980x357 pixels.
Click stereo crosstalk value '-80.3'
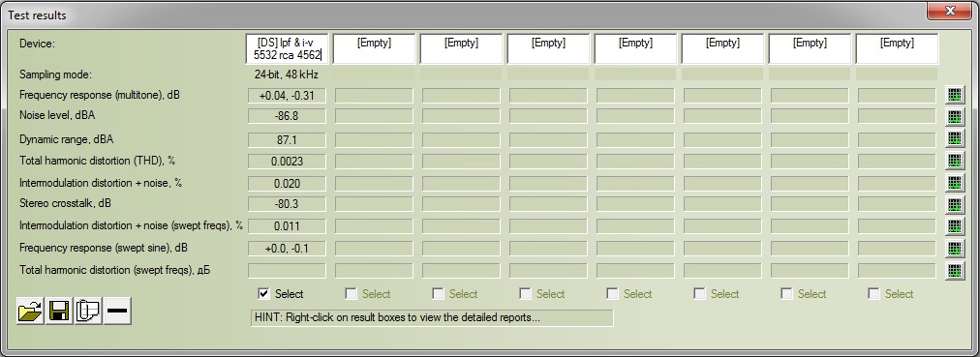(x=287, y=204)
